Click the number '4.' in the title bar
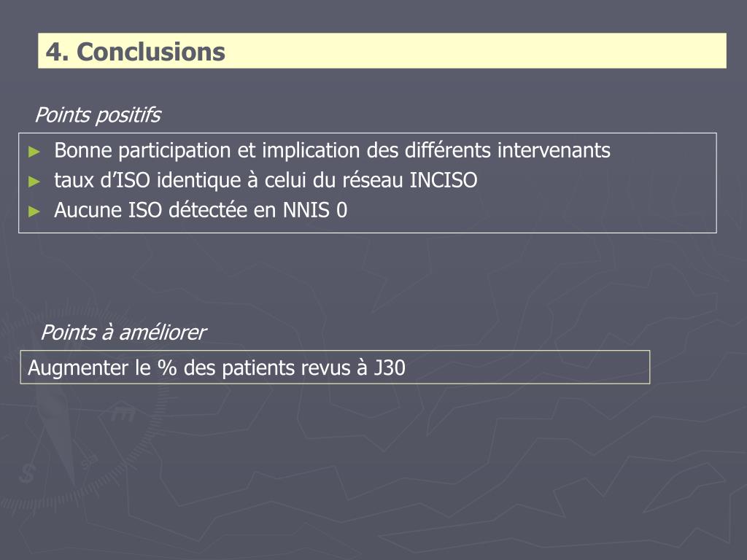Viewport: 747px width, 560px height. tap(57, 52)
